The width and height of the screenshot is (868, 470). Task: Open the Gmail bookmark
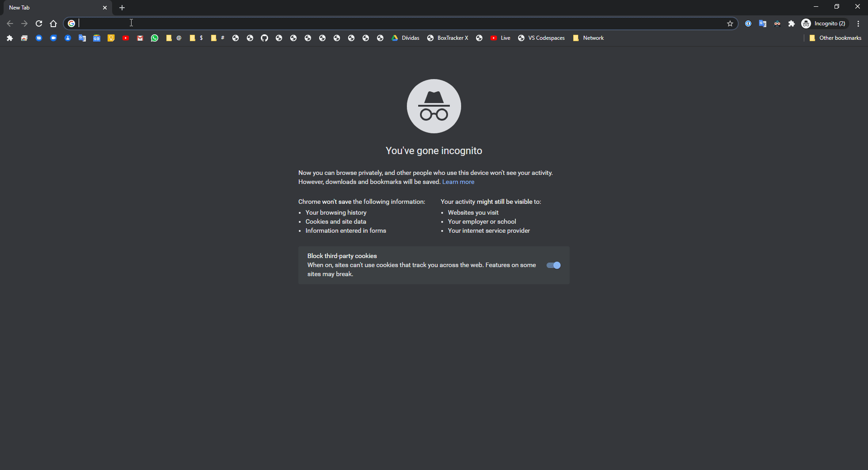point(140,38)
